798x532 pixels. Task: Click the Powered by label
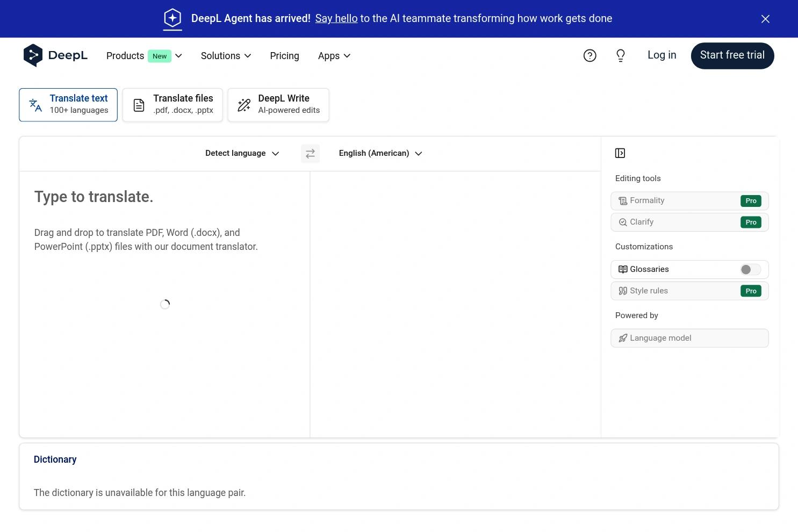[637, 315]
